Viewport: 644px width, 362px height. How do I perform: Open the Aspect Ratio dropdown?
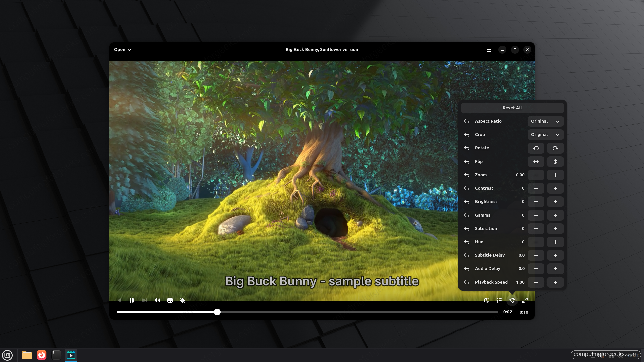click(545, 121)
